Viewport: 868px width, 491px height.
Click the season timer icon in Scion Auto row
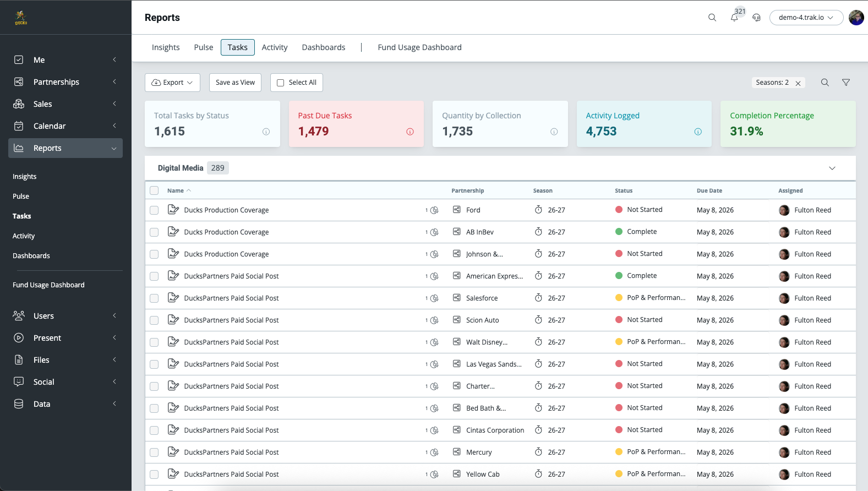click(539, 320)
